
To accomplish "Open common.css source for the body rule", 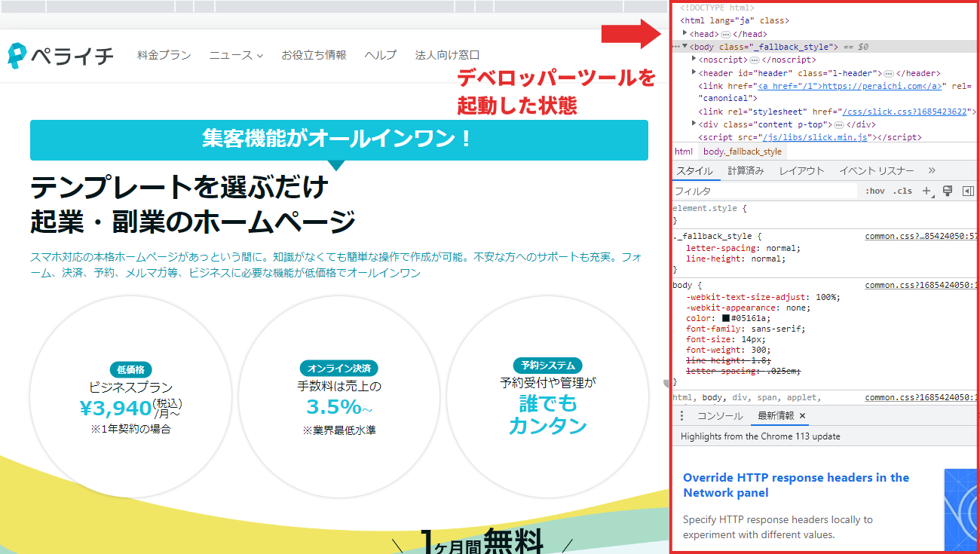I will click(x=921, y=285).
